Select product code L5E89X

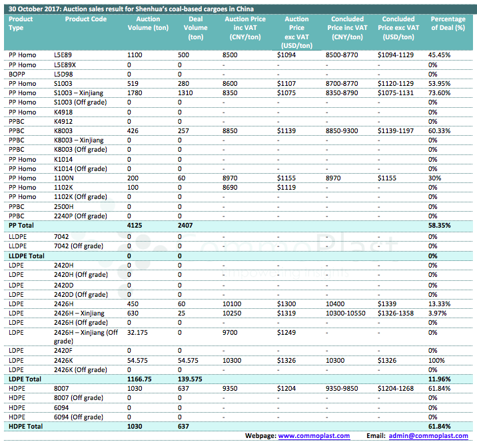pos(65,65)
